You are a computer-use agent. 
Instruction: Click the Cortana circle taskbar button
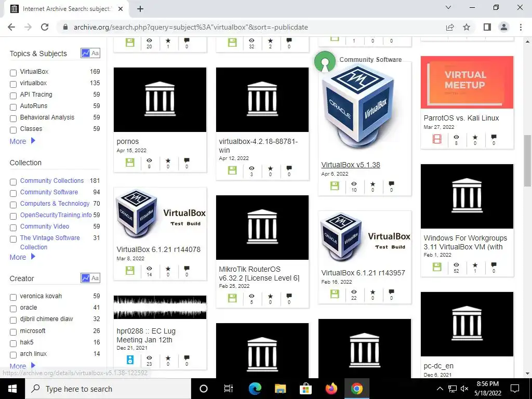[x=203, y=389]
